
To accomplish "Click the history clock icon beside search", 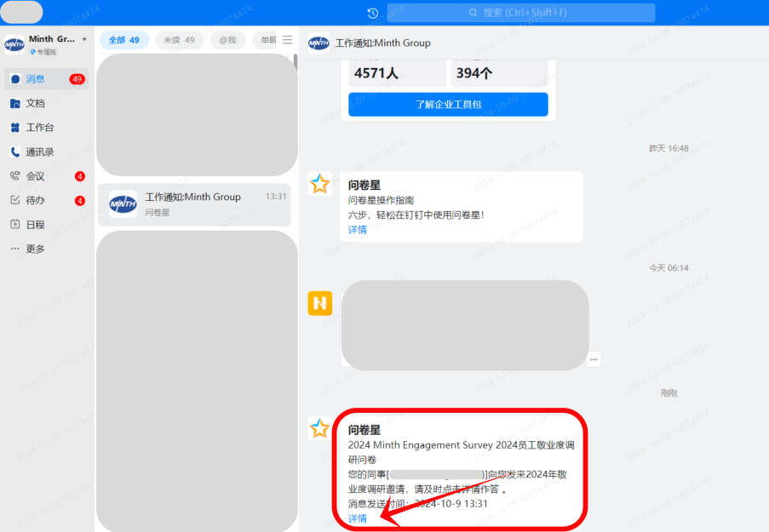I will 373,13.
